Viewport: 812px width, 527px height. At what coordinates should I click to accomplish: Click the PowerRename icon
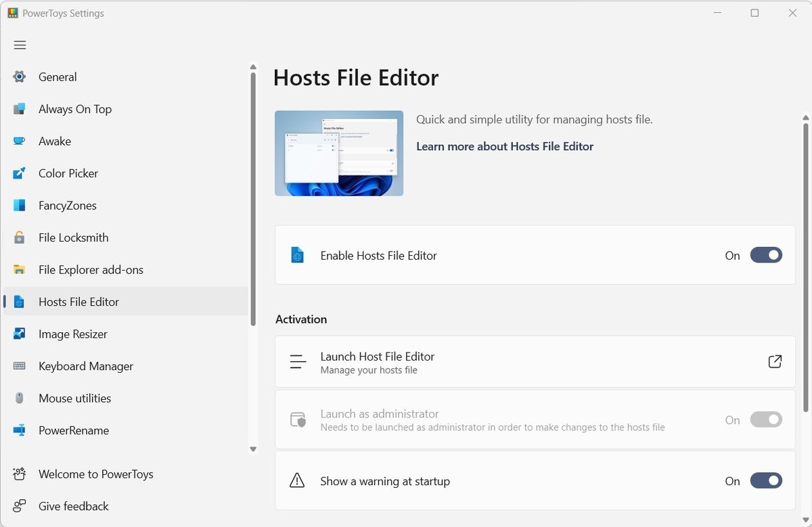20,430
